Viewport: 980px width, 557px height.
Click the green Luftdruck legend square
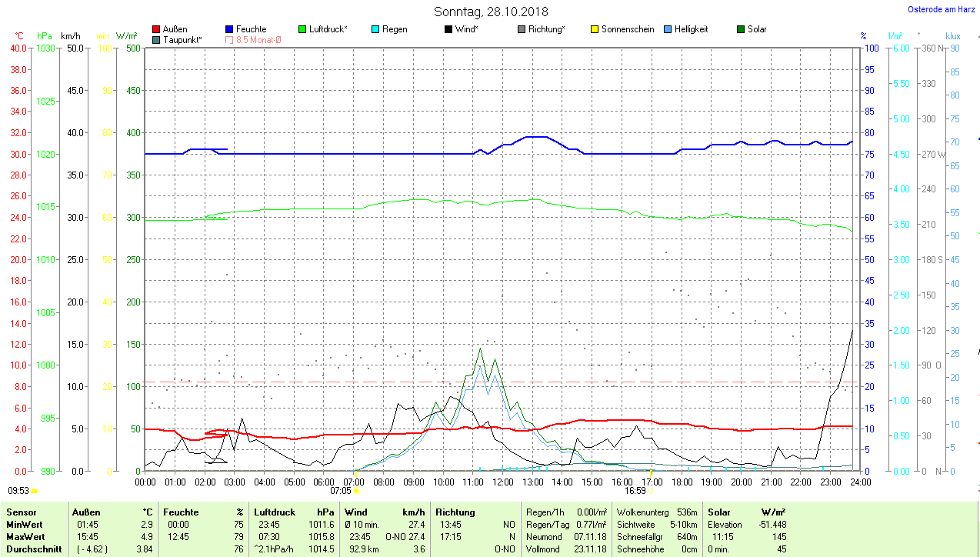click(302, 29)
